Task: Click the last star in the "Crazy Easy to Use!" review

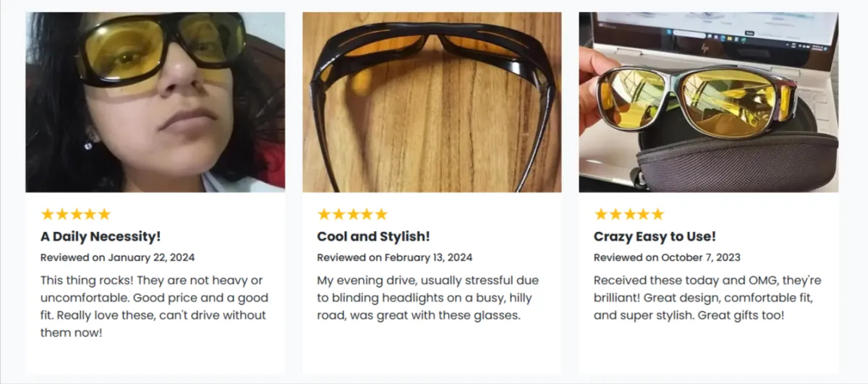Action: coord(657,214)
